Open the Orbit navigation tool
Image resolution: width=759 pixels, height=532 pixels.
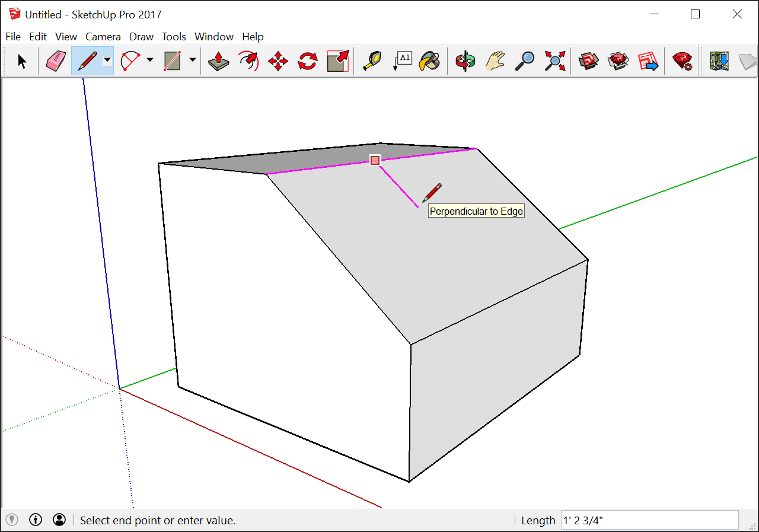[465, 60]
